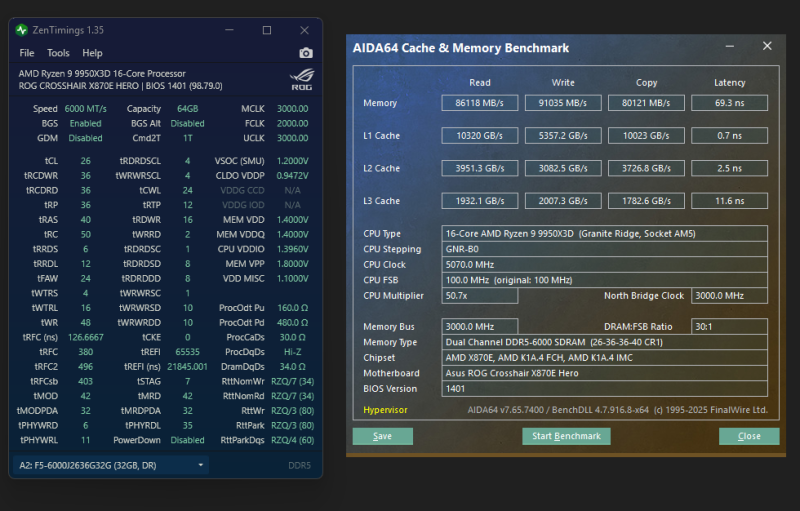The image size is (800, 511).
Task: Click Capacity value 64GB
Action: point(187,109)
